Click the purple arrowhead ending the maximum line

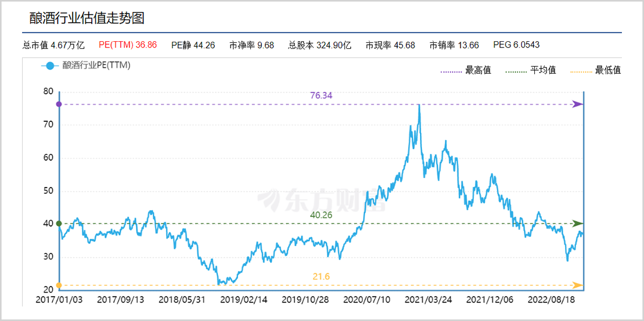point(577,104)
